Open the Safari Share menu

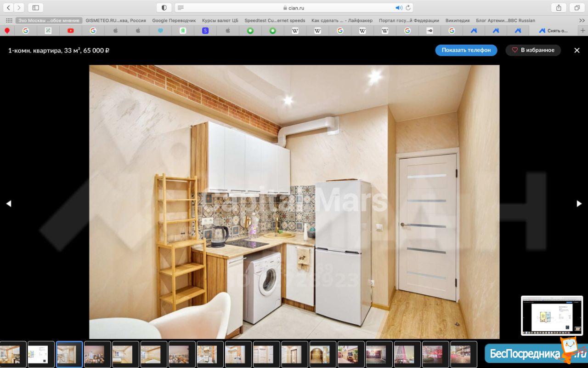pyautogui.click(x=559, y=8)
